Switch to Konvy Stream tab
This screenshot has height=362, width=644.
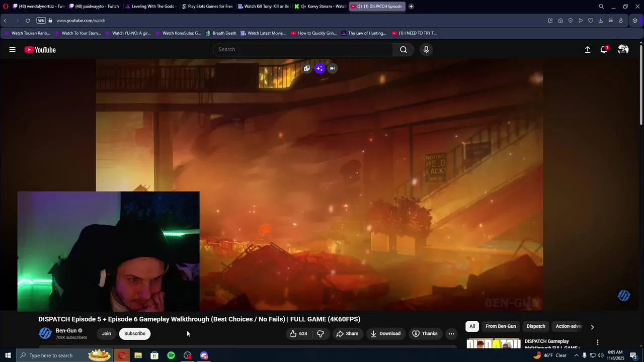[x=320, y=7]
